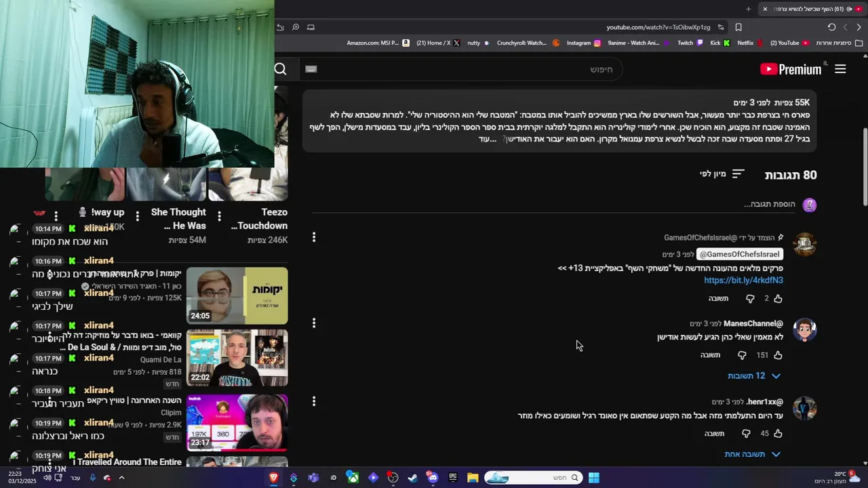
Task: Open options menu for henr1xx comment
Action: pos(313,402)
